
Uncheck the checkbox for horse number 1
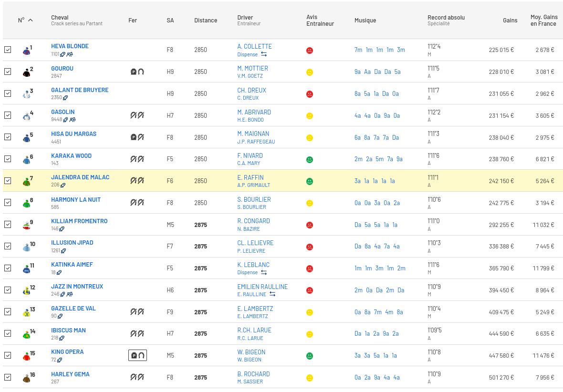coord(8,50)
